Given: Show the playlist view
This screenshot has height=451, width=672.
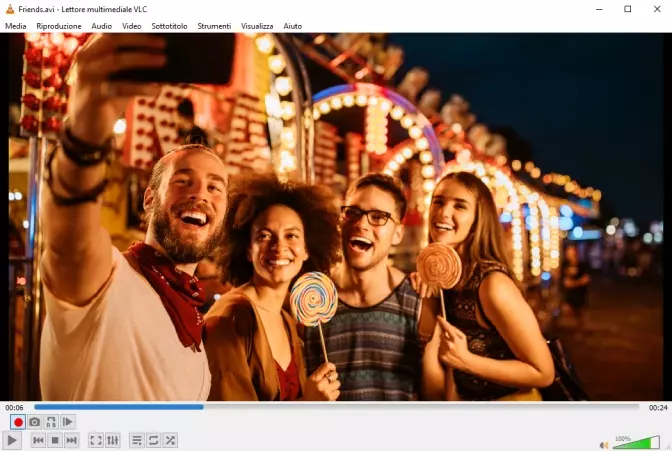Looking at the screenshot, I should 137,440.
